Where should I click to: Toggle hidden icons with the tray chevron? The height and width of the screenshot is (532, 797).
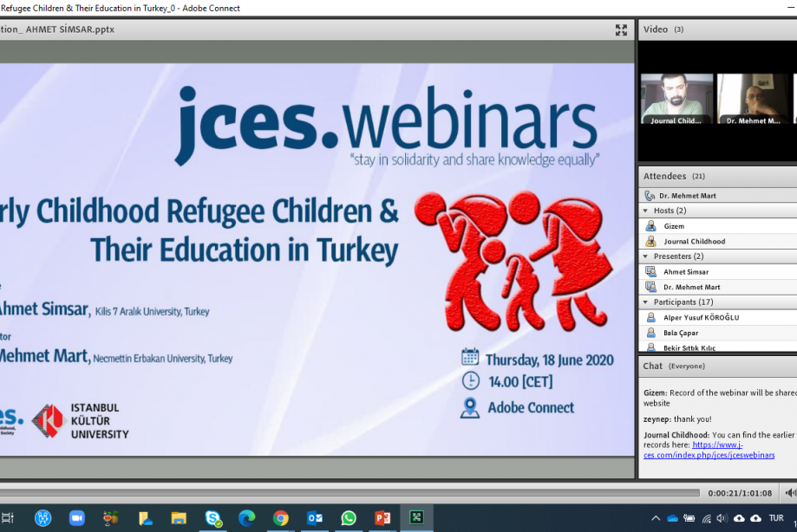tap(657, 517)
